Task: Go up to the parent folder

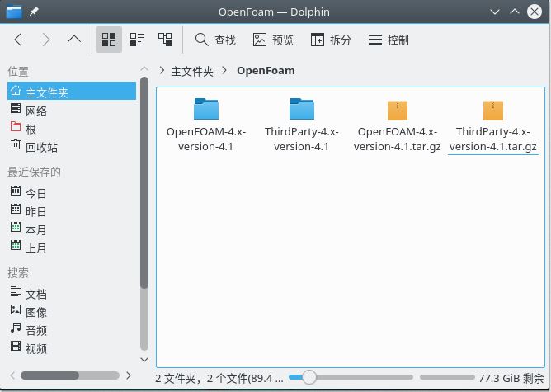Action: pyautogui.click(x=73, y=40)
